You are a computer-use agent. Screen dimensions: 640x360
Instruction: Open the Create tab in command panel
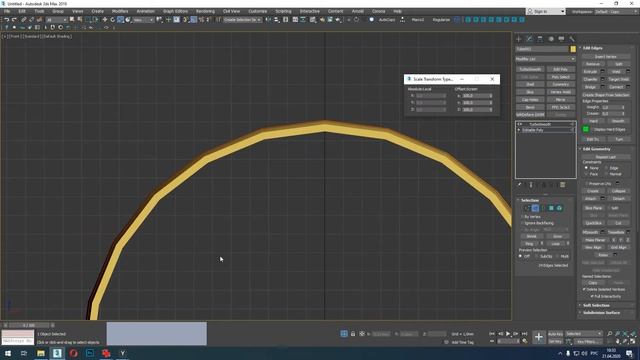pyautogui.click(x=519, y=39)
